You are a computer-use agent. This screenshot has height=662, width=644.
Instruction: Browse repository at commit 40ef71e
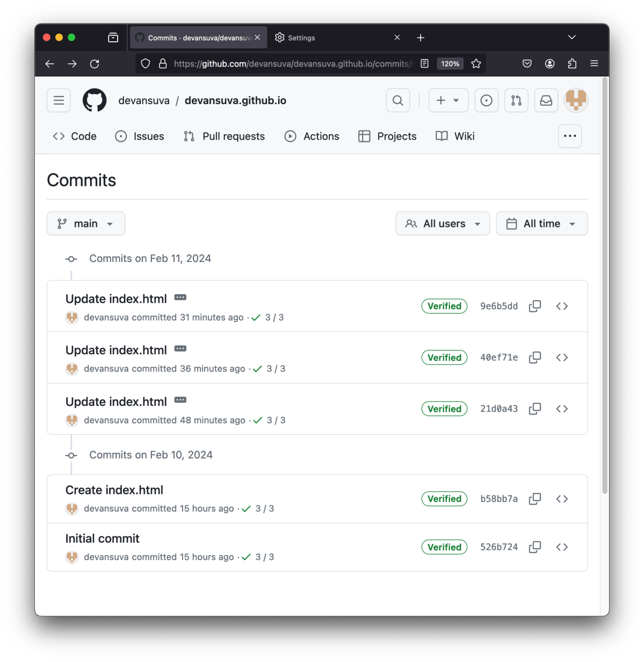coord(562,358)
